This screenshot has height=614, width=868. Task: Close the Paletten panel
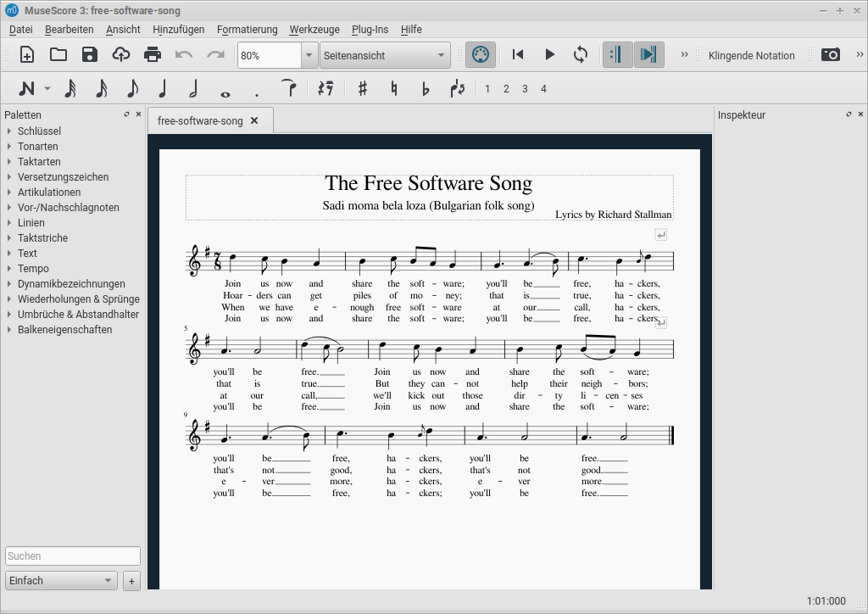(138, 114)
